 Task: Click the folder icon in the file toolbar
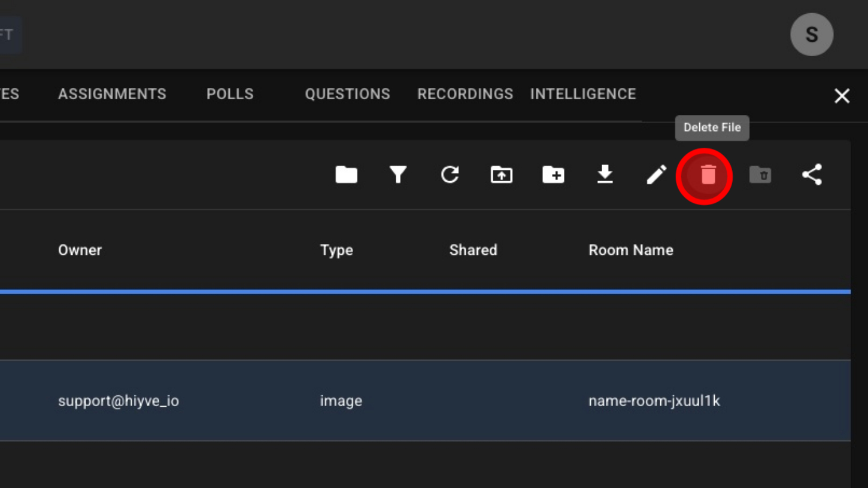346,175
